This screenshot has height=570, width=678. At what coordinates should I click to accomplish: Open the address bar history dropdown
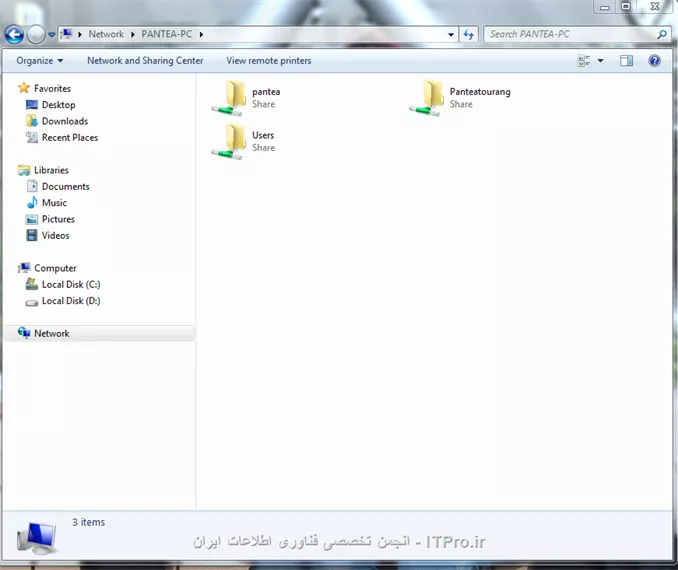pos(451,35)
